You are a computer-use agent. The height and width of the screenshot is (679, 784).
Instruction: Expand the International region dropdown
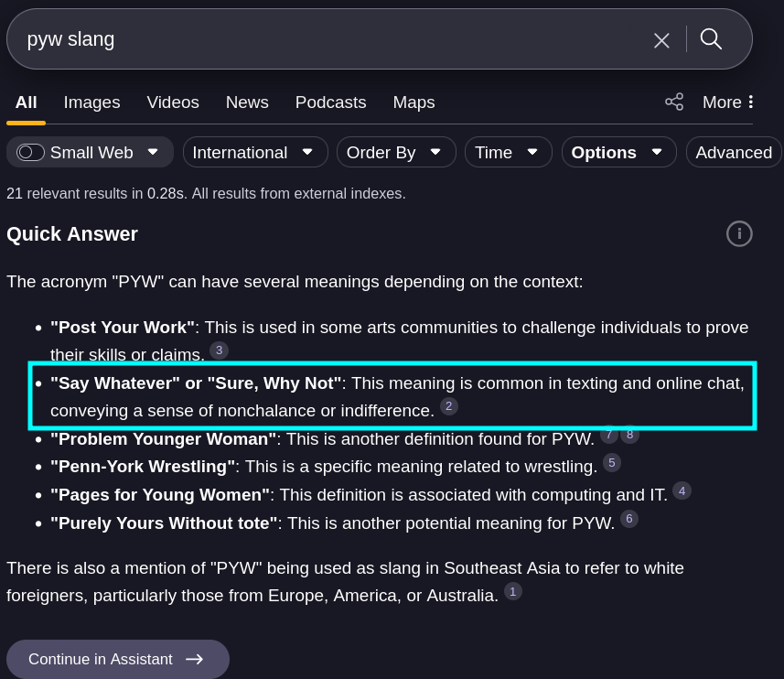pyautogui.click(x=255, y=152)
